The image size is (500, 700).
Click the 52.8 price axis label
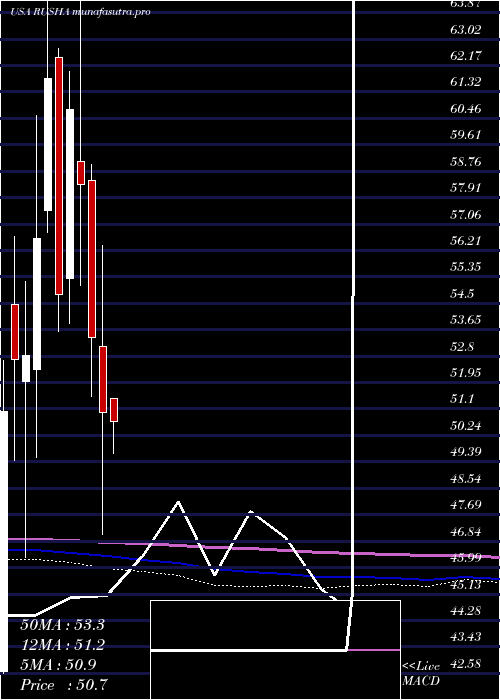pyautogui.click(x=462, y=347)
